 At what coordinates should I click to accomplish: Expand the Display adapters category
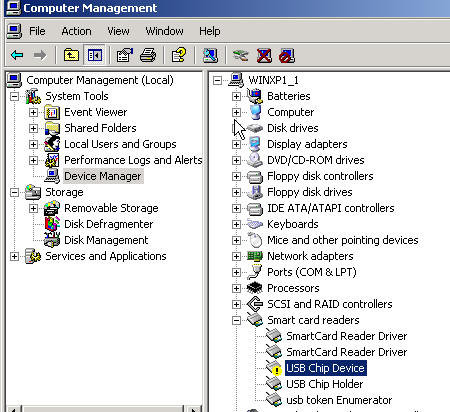(x=236, y=144)
